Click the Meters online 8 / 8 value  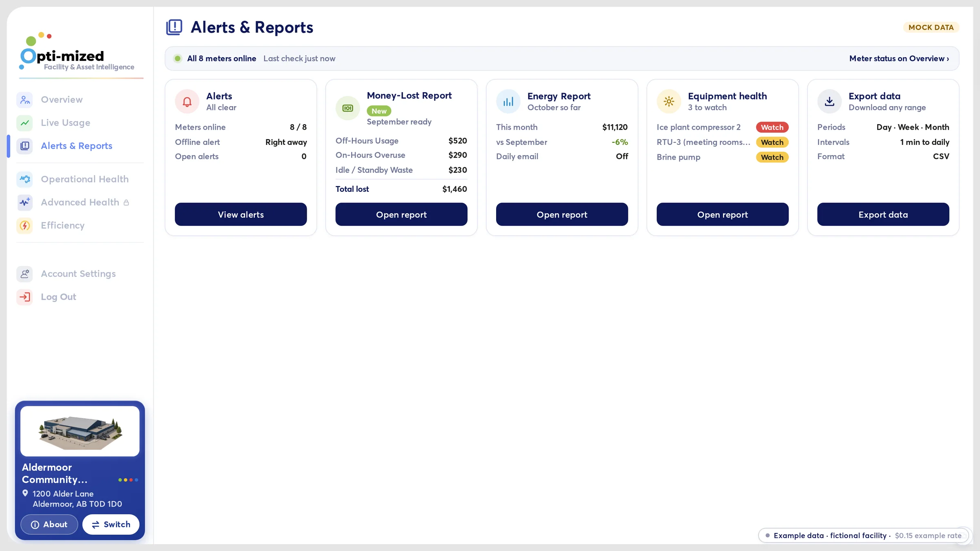298,127
